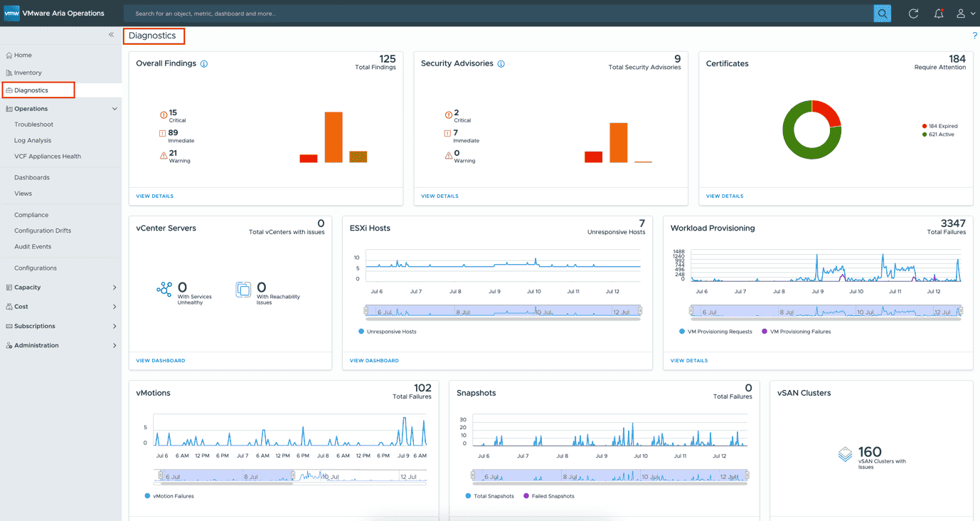Click the Security Advisories info icon

(501, 64)
